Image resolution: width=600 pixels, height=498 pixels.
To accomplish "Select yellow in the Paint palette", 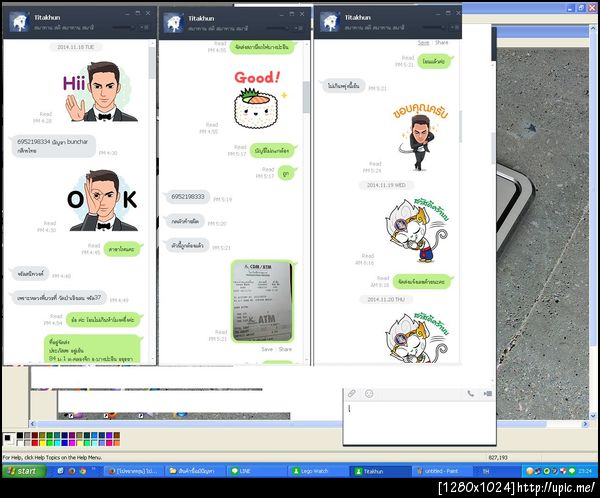I will pyautogui.click(x=42, y=443).
